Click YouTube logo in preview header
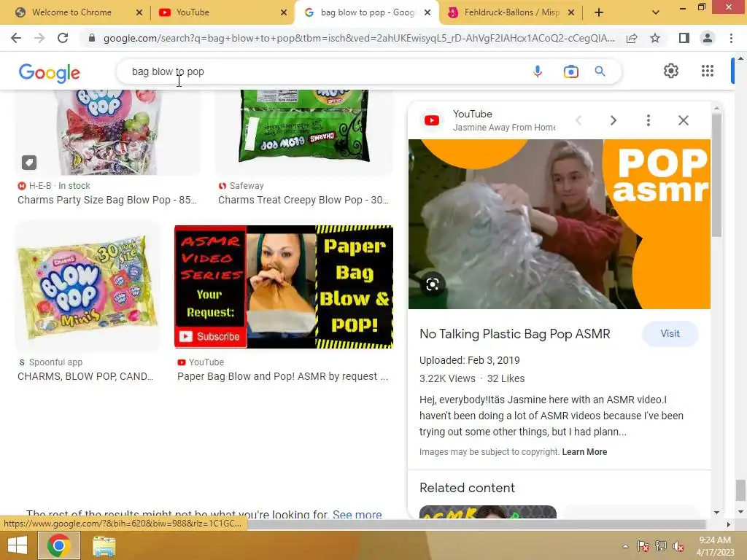 [432, 120]
